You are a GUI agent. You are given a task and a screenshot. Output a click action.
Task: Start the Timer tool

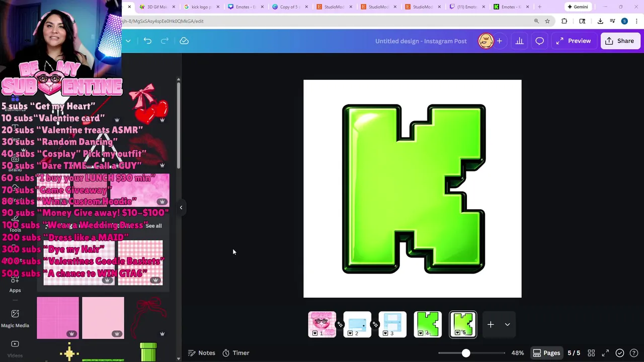coord(236,353)
